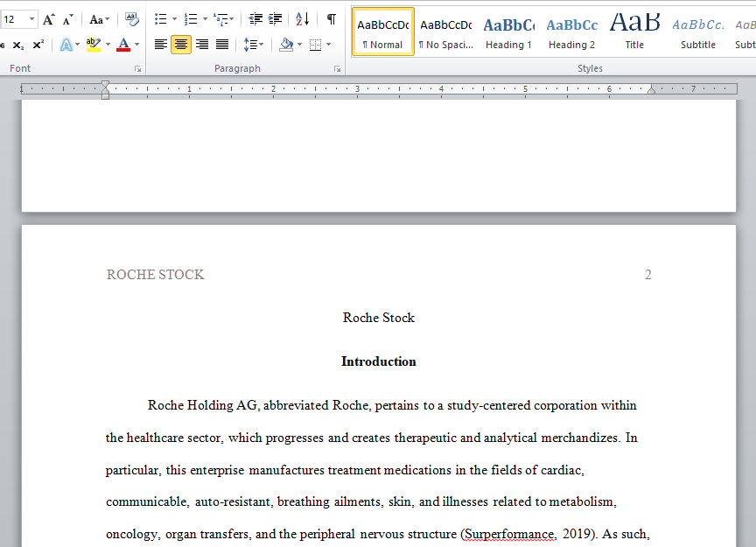Screen dimensions: 756x547
Task: Click the Roche Stock title text
Action: click(379, 318)
